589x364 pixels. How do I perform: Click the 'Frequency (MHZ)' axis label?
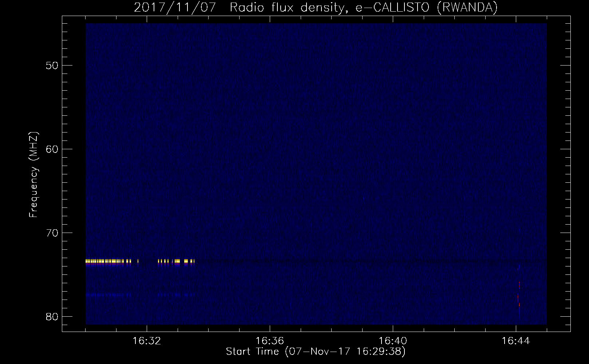coord(33,175)
